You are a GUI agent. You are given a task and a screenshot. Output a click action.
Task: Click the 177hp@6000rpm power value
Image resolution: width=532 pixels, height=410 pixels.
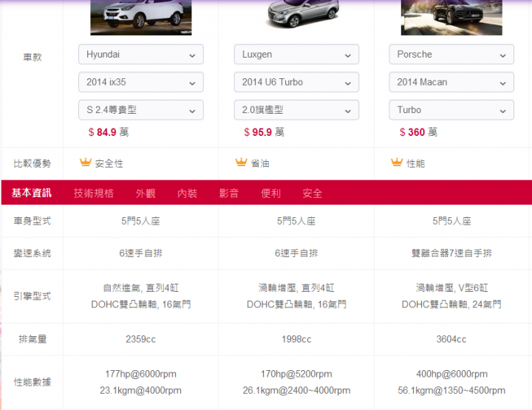[x=141, y=374]
